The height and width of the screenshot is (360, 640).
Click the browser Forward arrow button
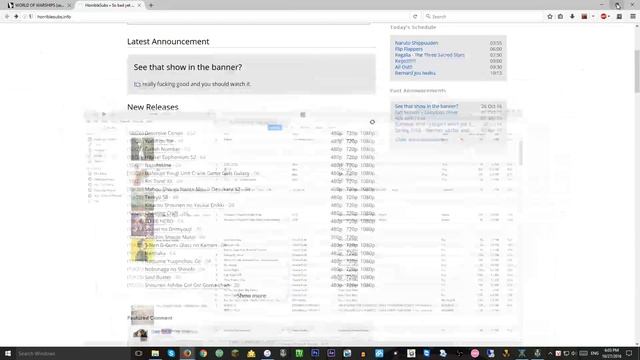(x=16, y=16)
